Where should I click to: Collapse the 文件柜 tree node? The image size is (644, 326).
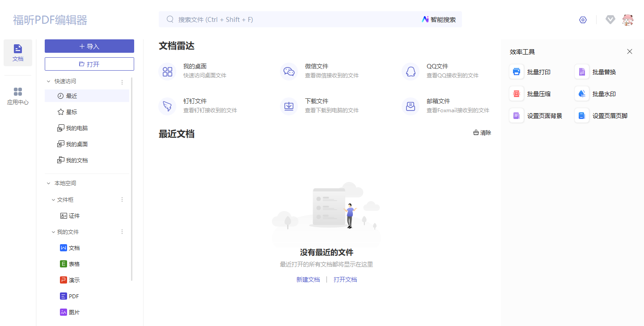pos(54,200)
